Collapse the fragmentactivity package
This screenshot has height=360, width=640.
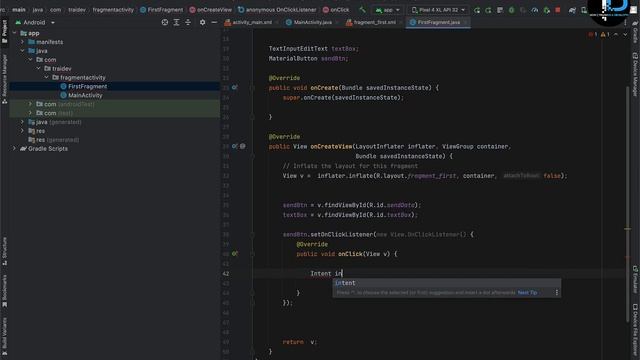click(x=47, y=77)
